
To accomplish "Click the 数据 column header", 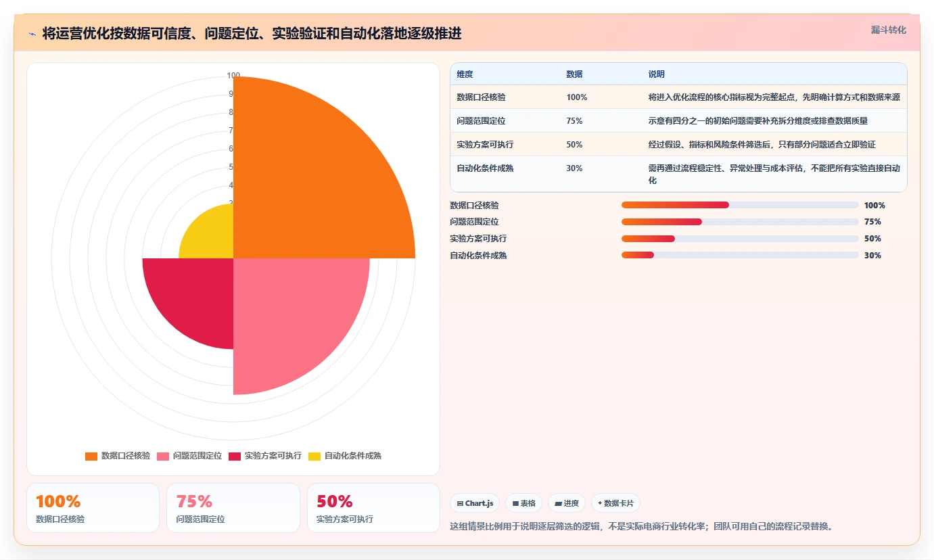I will click(574, 74).
